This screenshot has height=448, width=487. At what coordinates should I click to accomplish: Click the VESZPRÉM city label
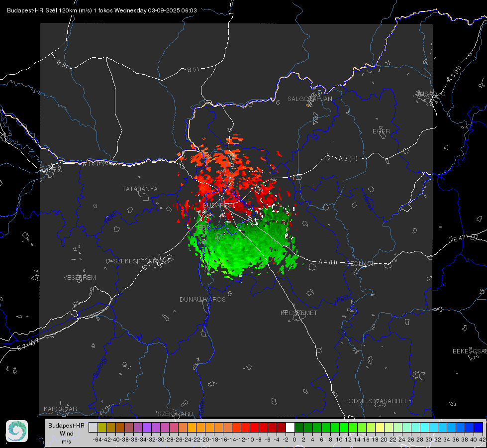[x=80, y=278]
